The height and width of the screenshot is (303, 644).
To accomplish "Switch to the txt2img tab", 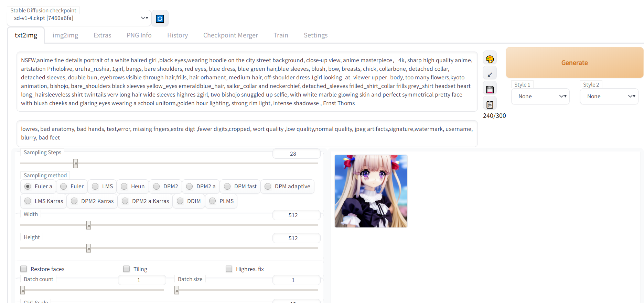I will point(26,35).
